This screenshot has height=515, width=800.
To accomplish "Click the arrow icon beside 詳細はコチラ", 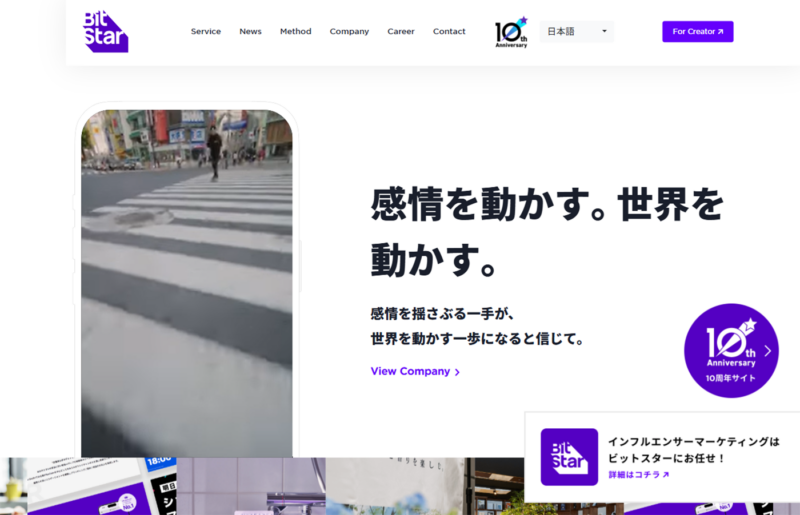I will click(x=666, y=475).
